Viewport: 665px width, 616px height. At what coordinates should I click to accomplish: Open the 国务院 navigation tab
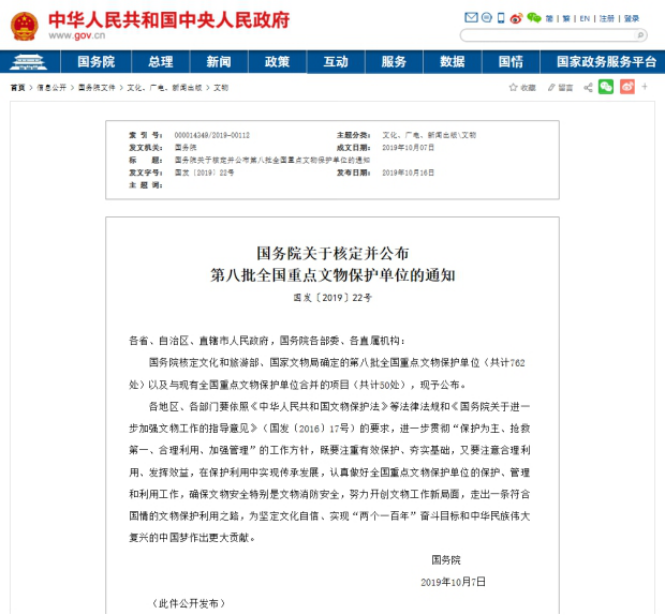coord(96,62)
